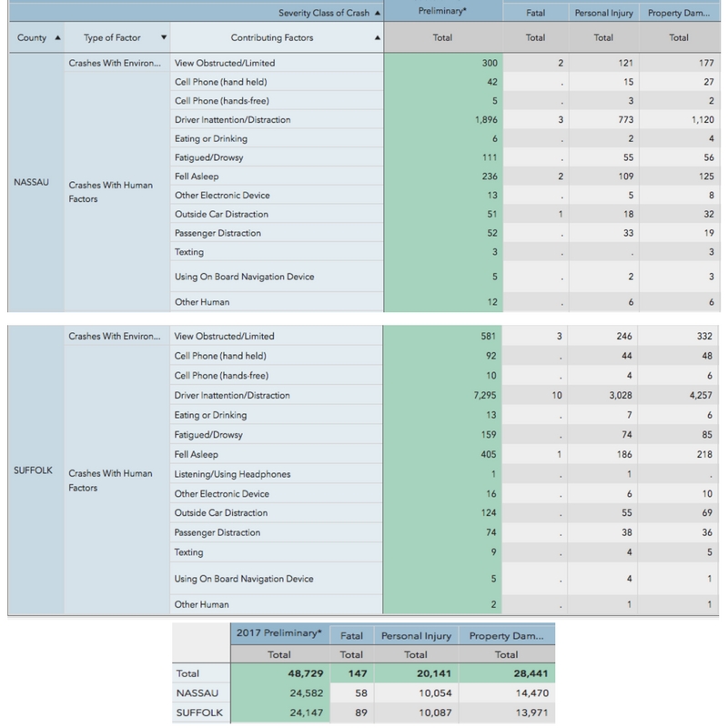Select Nassau Other Human row label

[202, 302]
